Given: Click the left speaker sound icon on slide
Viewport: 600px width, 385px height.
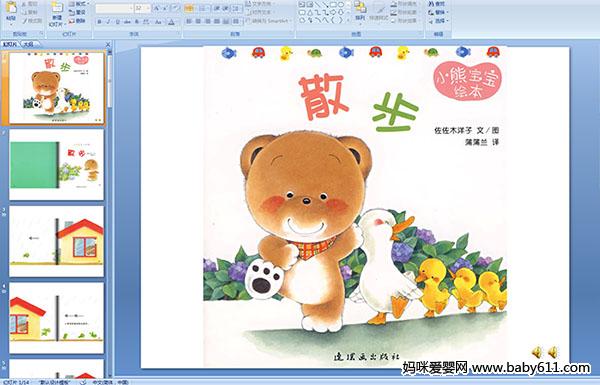Looking at the screenshot, I should [x=537, y=352].
